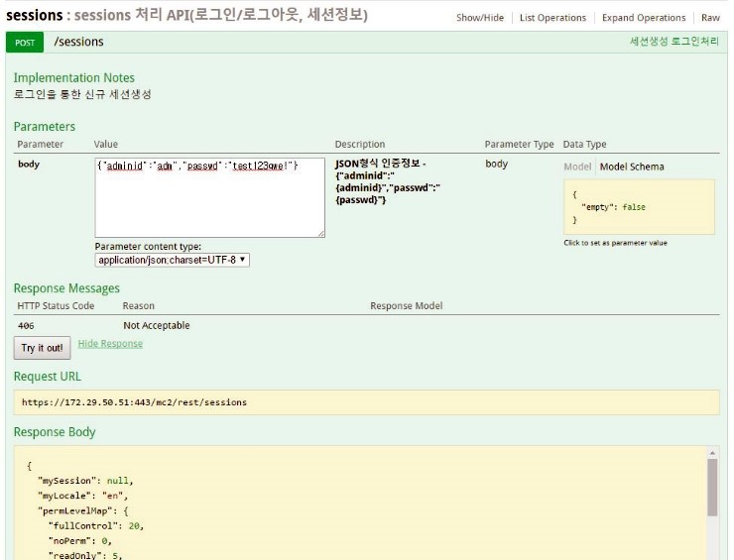Open the Parameter content type dropdown

[x=172, y=260]
